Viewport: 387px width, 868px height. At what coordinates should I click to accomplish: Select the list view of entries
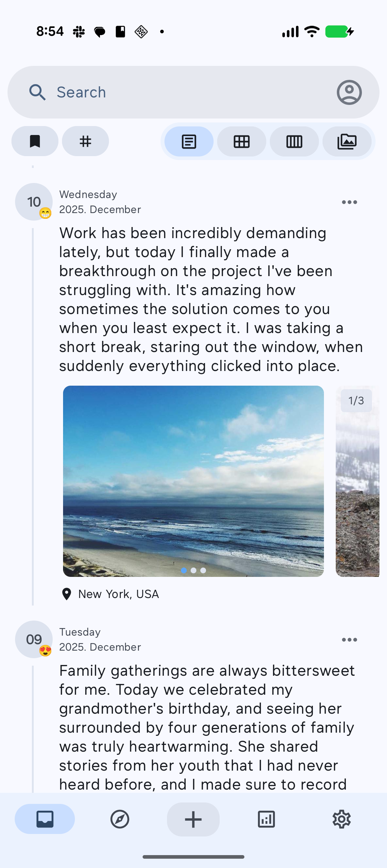pyautogui.click(x=189, y=141)
